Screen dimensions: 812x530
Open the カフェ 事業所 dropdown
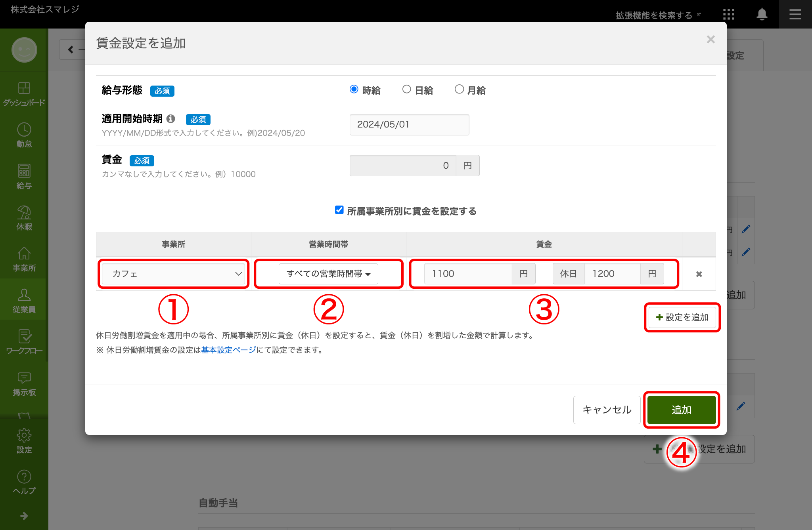point(174,274)
